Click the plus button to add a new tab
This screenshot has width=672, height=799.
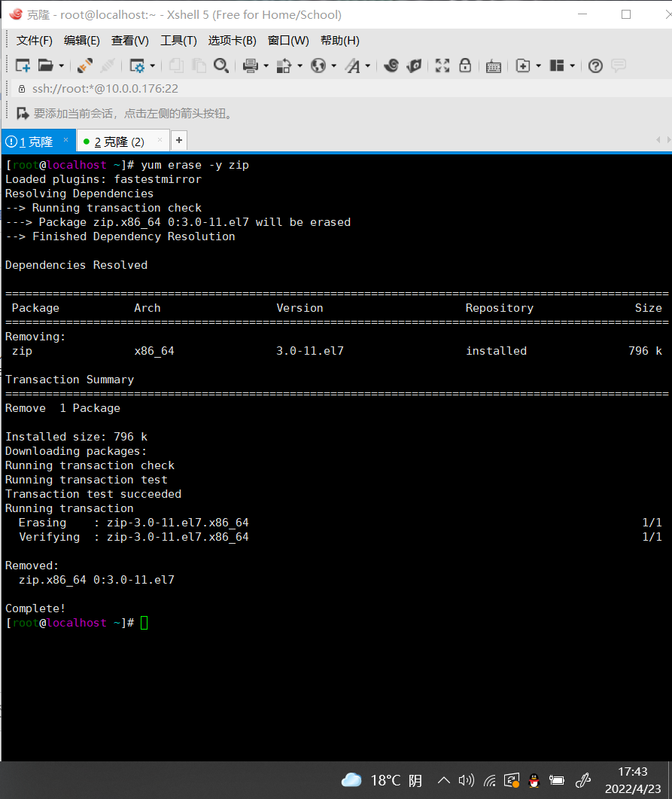click(x=179, y=140)
